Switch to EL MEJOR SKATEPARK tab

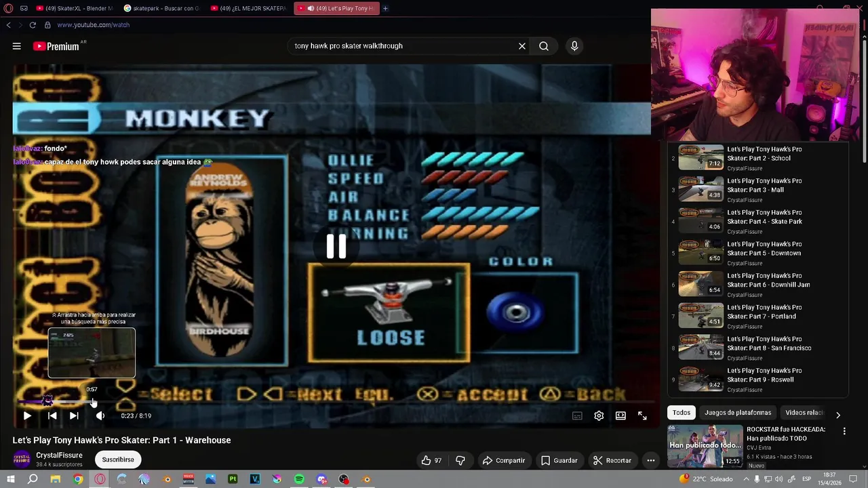click(x=249, y=8)
